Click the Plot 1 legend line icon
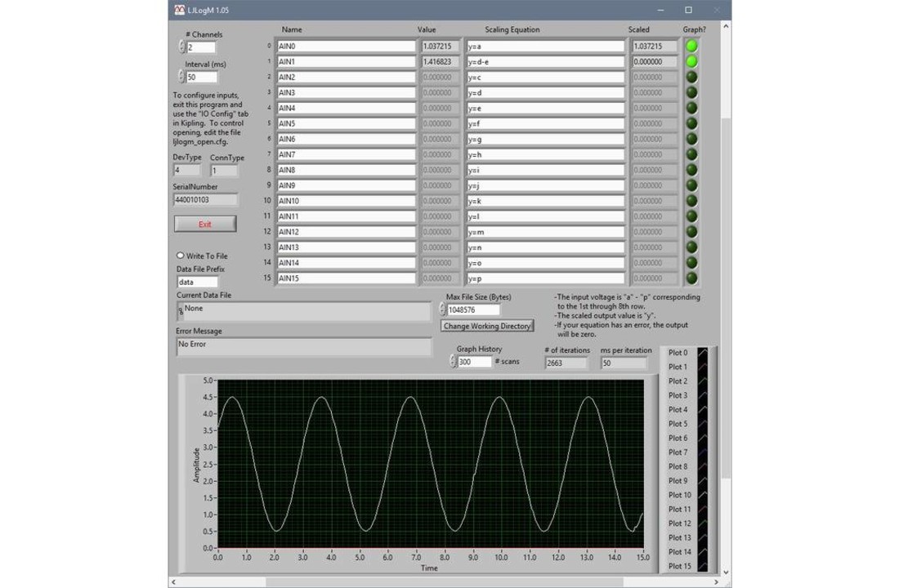899x588 pixels. [x=703, y=367]
